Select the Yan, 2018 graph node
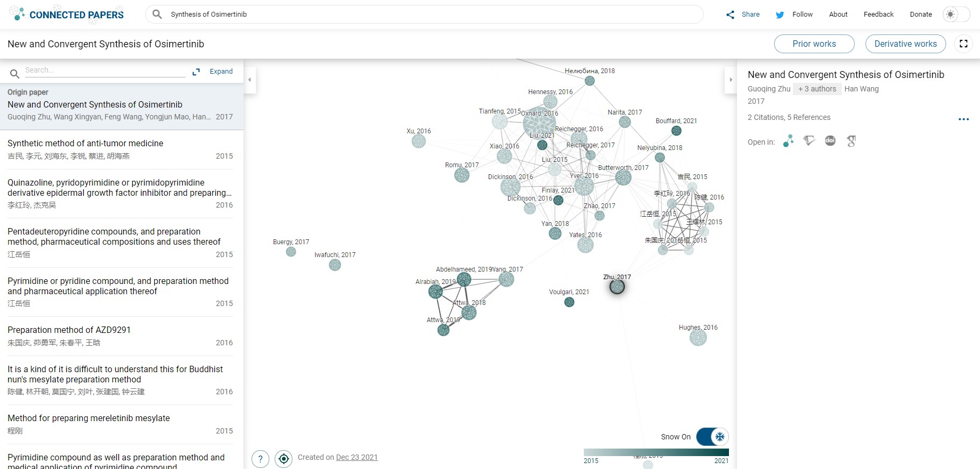This screenshot has width=980, height=469. tap(555, 233)
